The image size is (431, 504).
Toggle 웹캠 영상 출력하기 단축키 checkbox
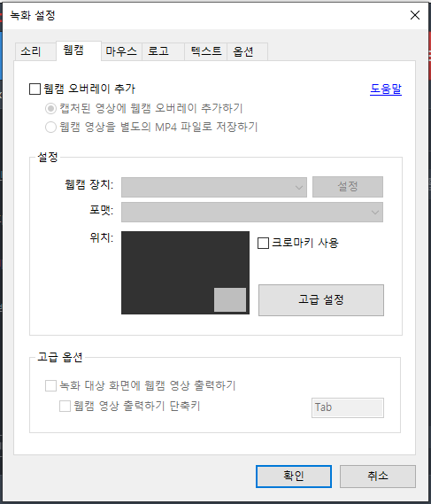pyautogui.click(x=65, y=406)
